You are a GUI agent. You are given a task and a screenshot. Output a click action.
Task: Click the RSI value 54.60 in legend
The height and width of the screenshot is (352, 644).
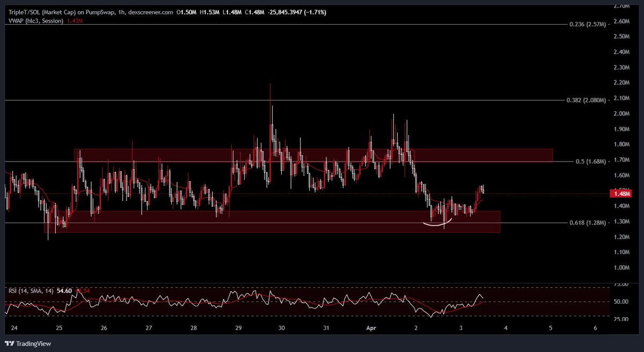[x=64, y=290]
